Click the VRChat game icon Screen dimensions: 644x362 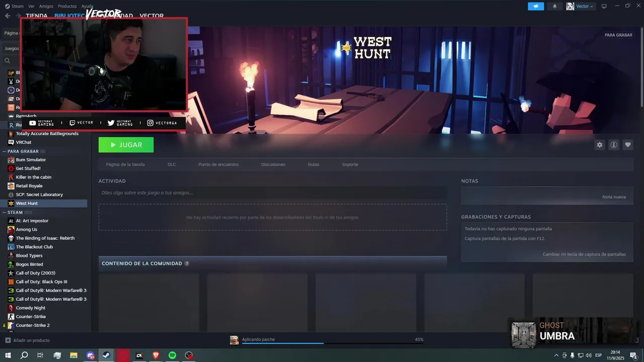[x=11, y=142]
